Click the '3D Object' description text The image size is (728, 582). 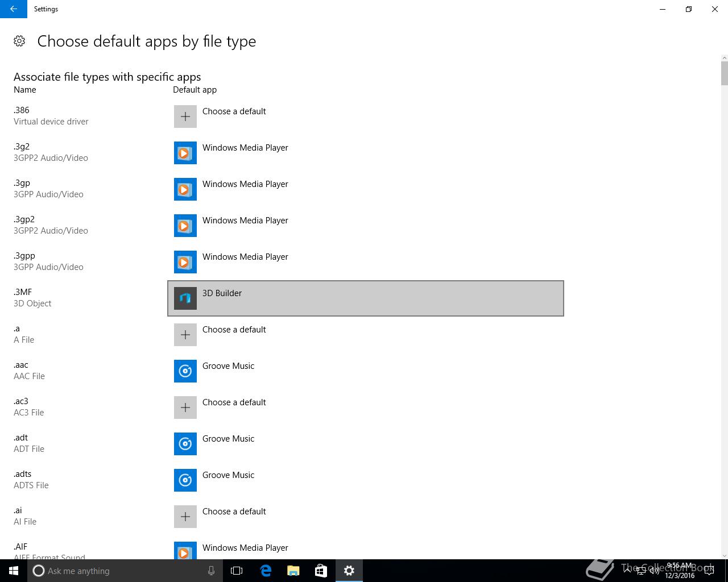tap(32, 304)
